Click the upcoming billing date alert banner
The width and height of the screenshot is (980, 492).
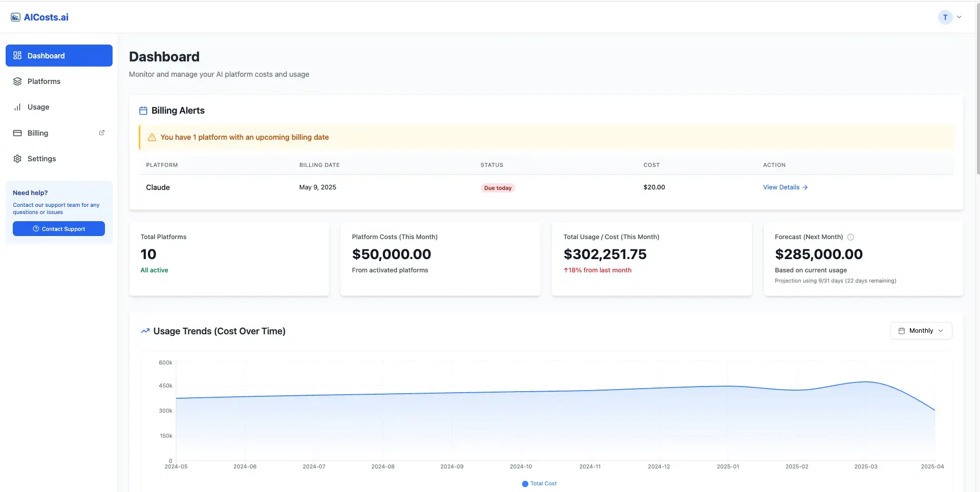coord(547,137)
